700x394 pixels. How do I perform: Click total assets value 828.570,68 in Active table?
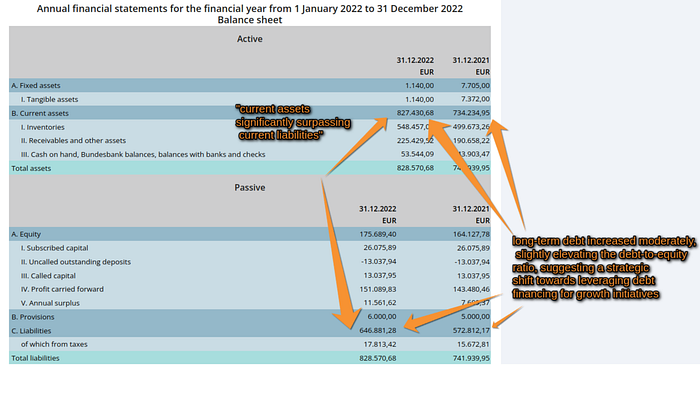tap(415, 167)
